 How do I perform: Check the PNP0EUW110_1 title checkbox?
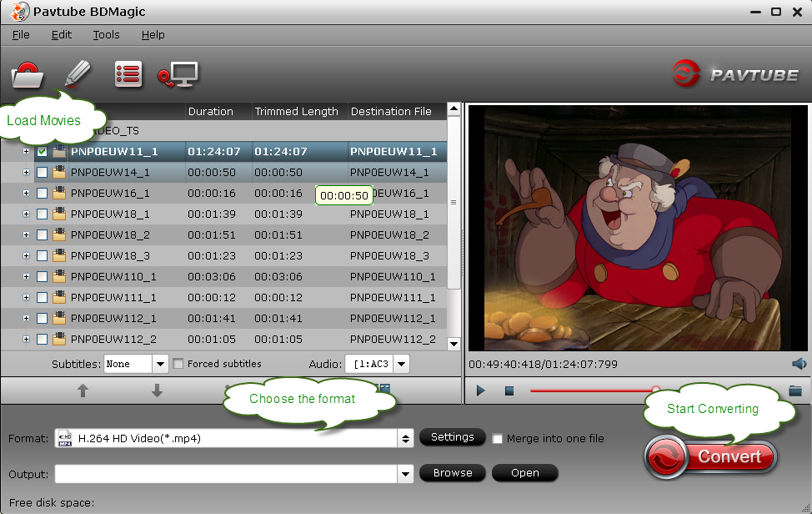point(42,277)
